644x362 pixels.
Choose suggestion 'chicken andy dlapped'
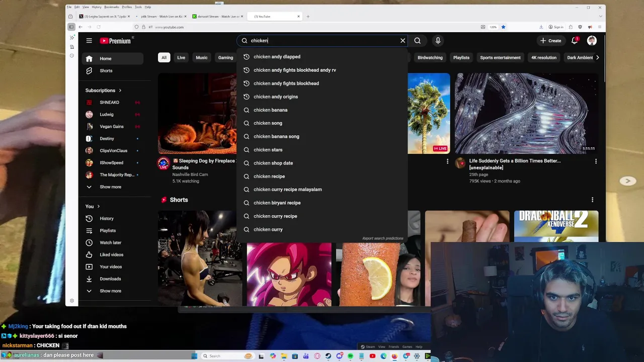pyautogui.click(x=322, y=57)
